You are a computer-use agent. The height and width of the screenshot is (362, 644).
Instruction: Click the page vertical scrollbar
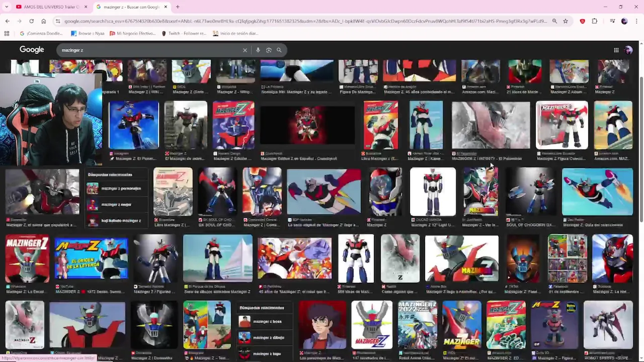coord(641,148)
